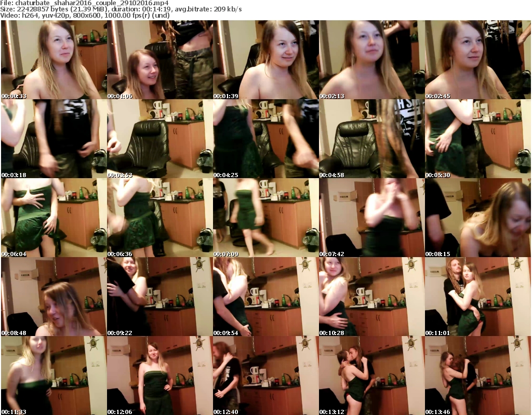Choose the thumbnail at 00:13:12

(x=372, y=376)
